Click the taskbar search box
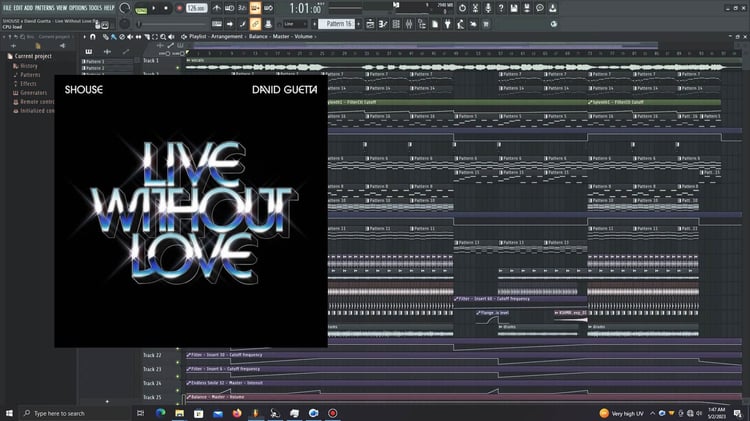 pos(74,413)
